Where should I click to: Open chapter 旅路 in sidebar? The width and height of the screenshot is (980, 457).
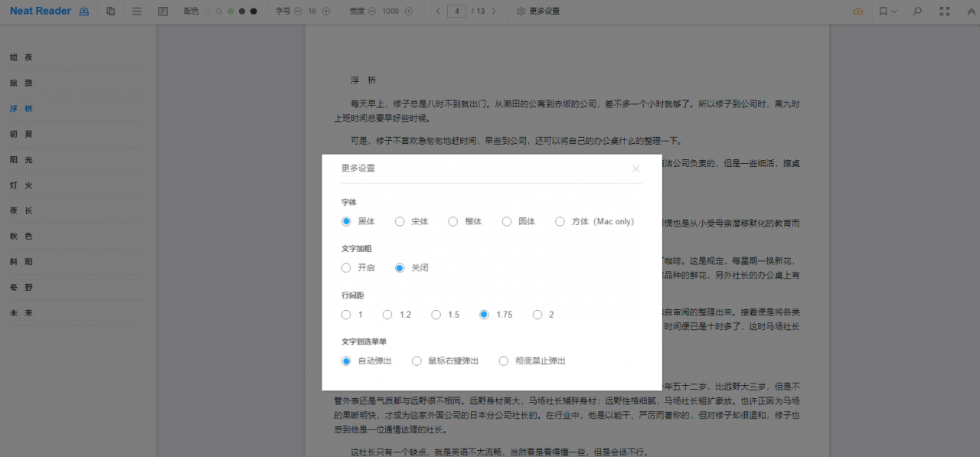21,83
